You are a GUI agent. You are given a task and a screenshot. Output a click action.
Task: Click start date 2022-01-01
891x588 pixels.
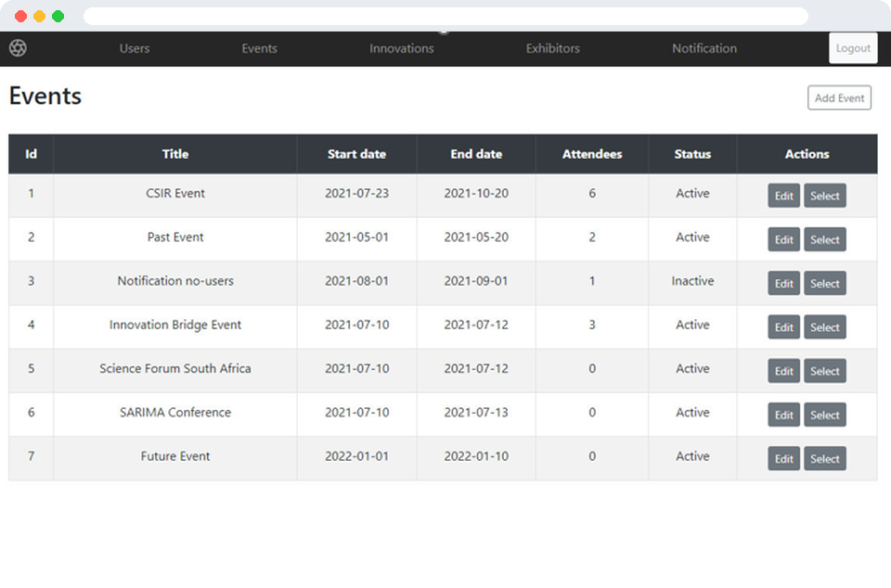(x=356, y=455)
